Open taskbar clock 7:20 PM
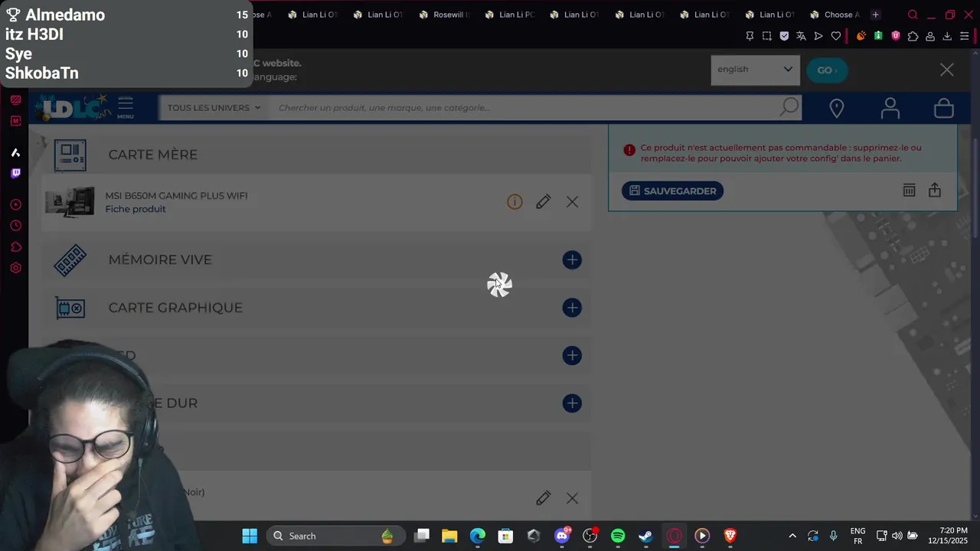Viewport: 980px width, 551px height. 948,536
